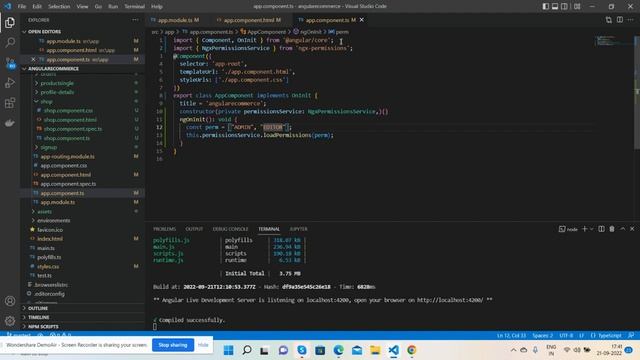The width and height of the screenshot is (640, 360).
Task: Open the Help menu
Action: 157,7
